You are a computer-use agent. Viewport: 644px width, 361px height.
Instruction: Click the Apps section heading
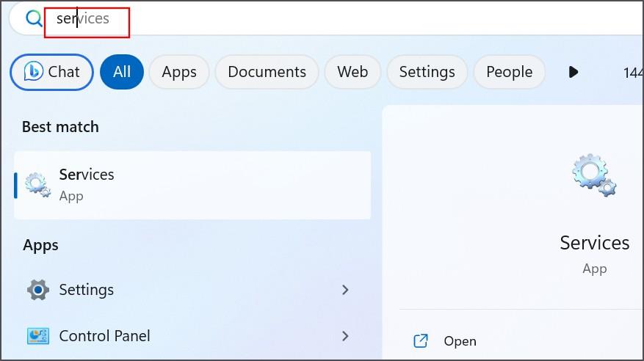[x=40, y=245]
